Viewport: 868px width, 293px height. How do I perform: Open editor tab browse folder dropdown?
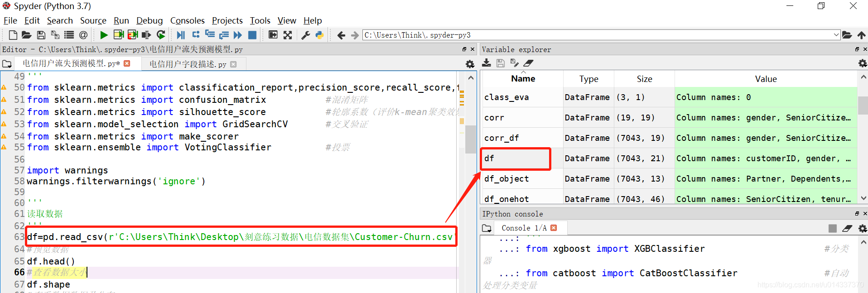coord(7,64)
